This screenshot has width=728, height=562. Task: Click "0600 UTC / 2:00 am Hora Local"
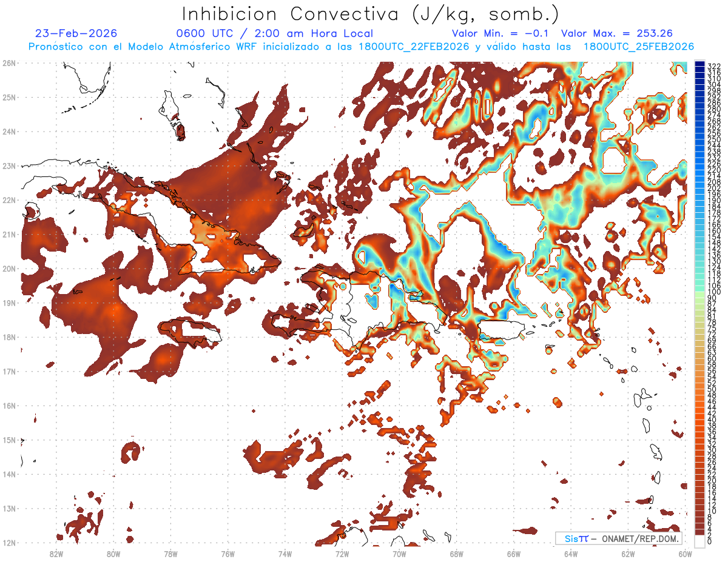[x=275, y=33]
